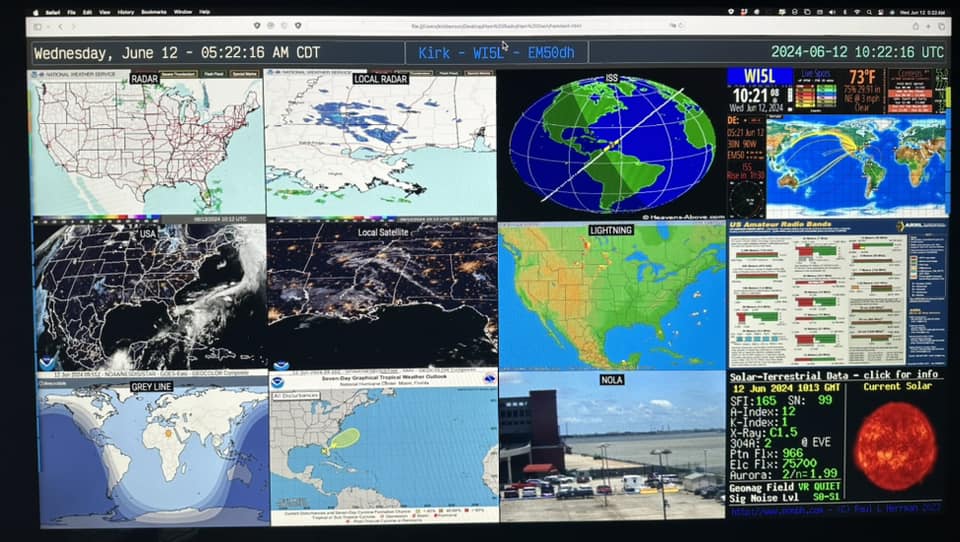Click the Safari forward arrow button

tap(72, 26)
